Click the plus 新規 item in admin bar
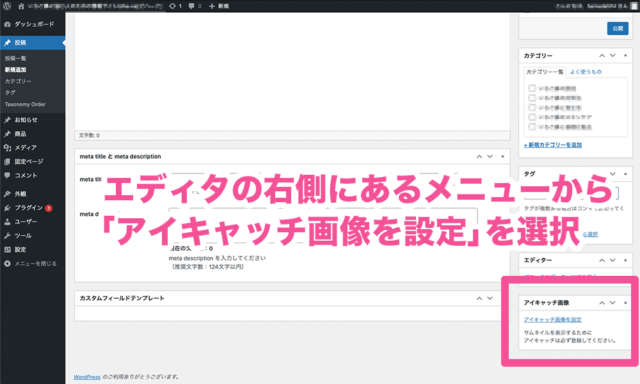The image size is (640, 384). point(219,6)
